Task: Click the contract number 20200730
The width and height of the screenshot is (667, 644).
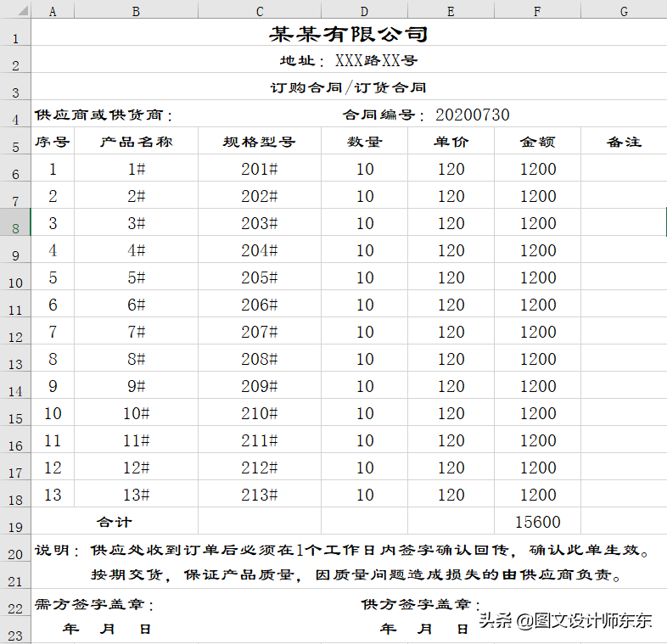Action: pyautogui.click(x=472, y=115)
